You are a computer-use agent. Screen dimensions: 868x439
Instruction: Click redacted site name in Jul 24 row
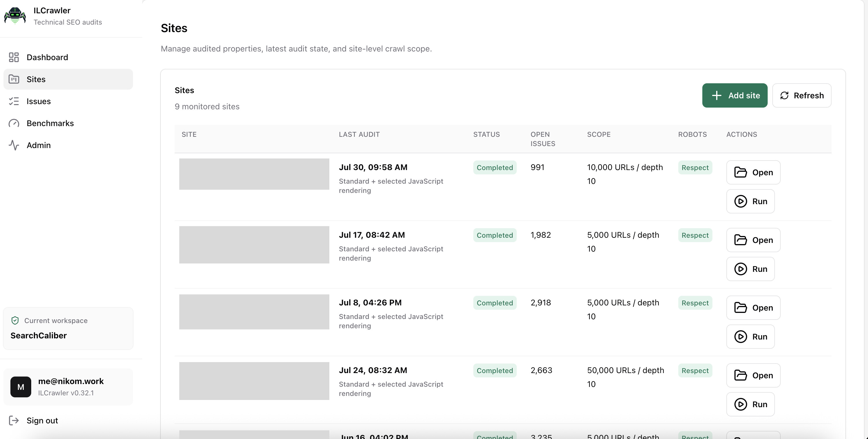click(x=254, y=381)
